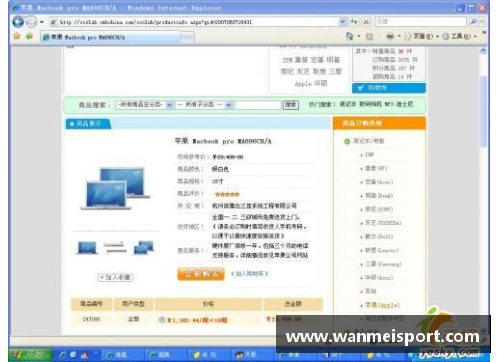
Task: Click the Add to Favorites icon
Action: click(x=29, y=36)
